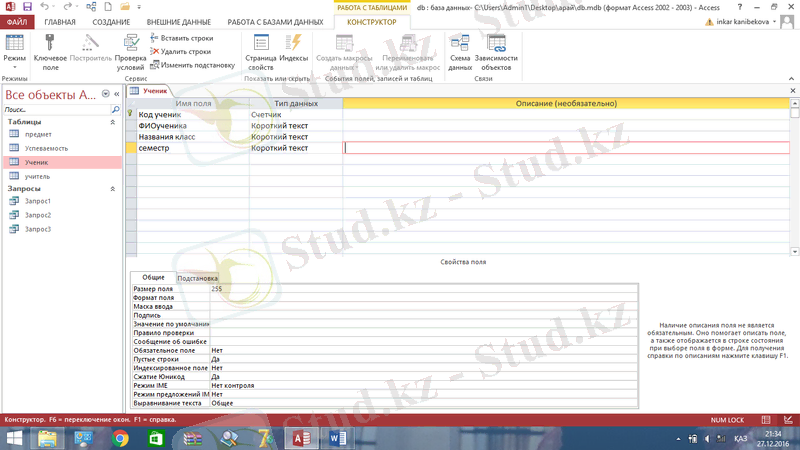This screenshot has width=800, height=450.
Task: Click Проверка условий validation icon
Action: point(131,53)
